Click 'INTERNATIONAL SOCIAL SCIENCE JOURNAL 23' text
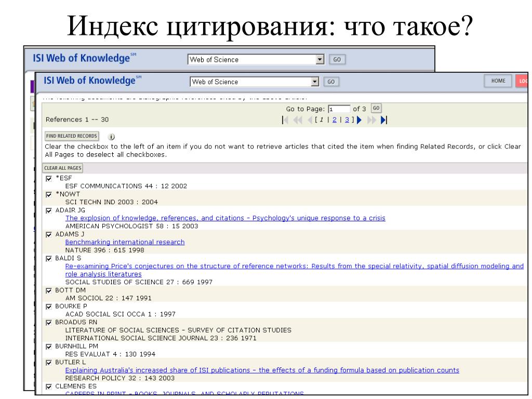This screenshot has width=532, height=399. tap(141, 338)
